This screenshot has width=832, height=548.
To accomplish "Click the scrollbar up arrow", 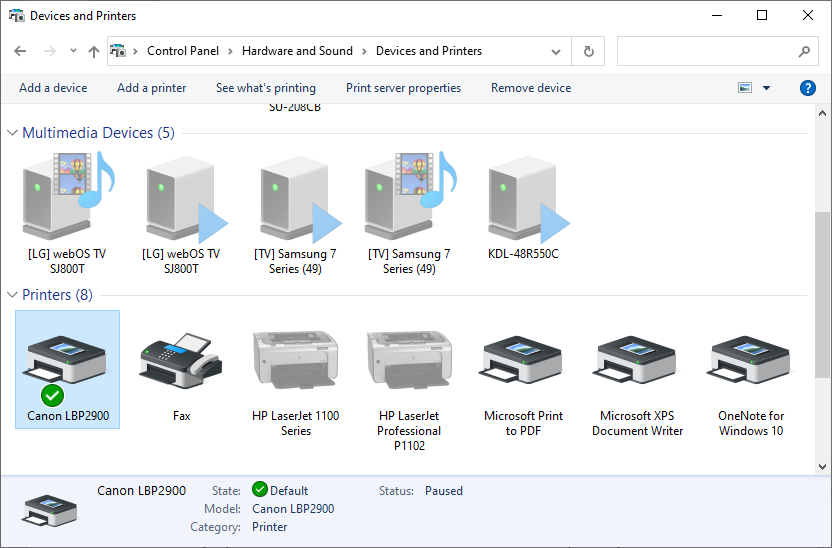I will click(x=822, y=113).
